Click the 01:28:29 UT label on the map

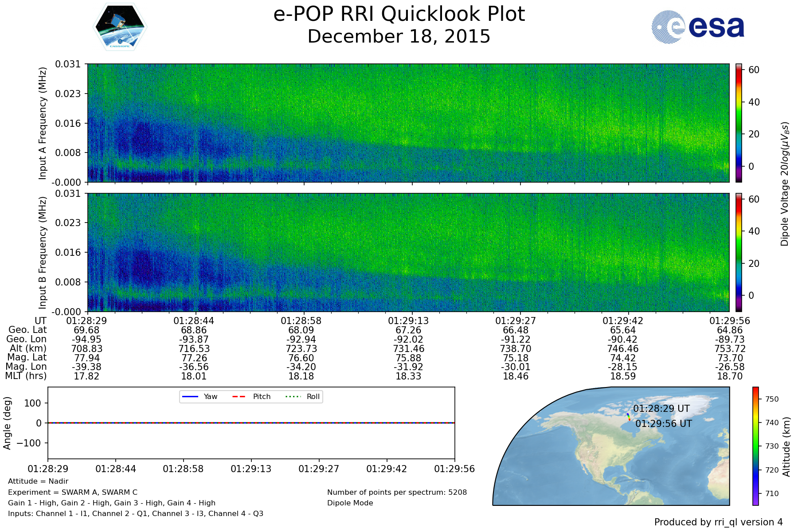[661, 408]
